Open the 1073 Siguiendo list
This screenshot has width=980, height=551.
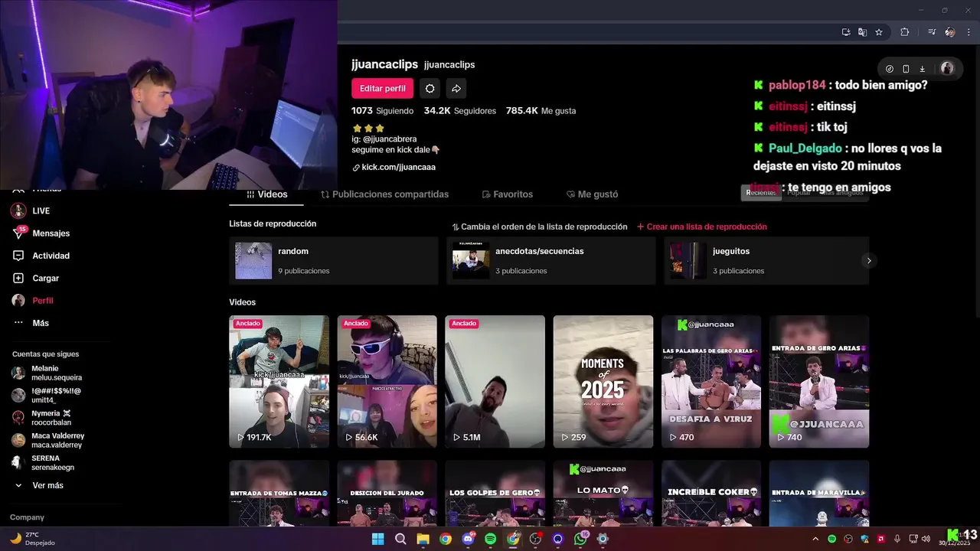point(383,110)
